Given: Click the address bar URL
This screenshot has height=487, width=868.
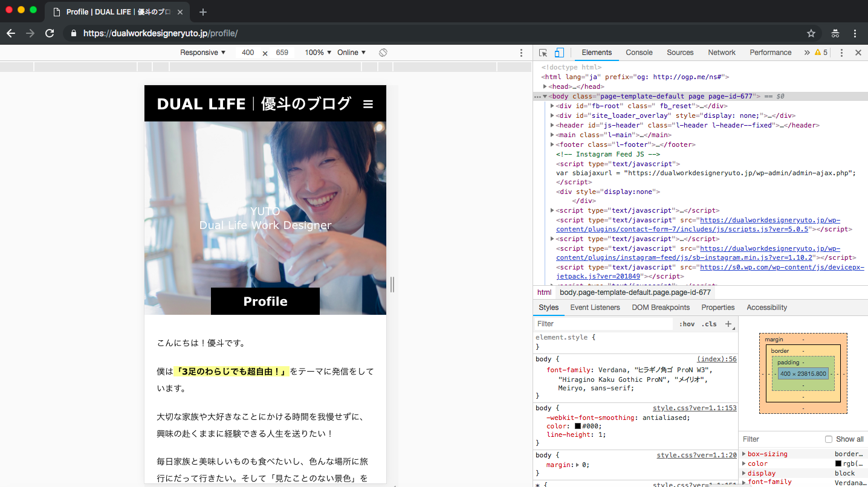Looking at the screenshot, I should pyautogui.click(x=160, y=33).
